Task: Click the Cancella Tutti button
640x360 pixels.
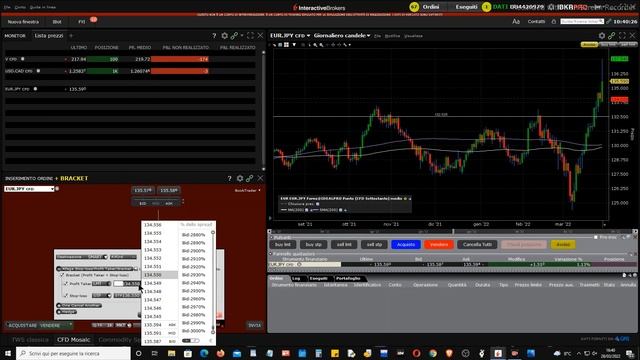Action: point(477,244)
